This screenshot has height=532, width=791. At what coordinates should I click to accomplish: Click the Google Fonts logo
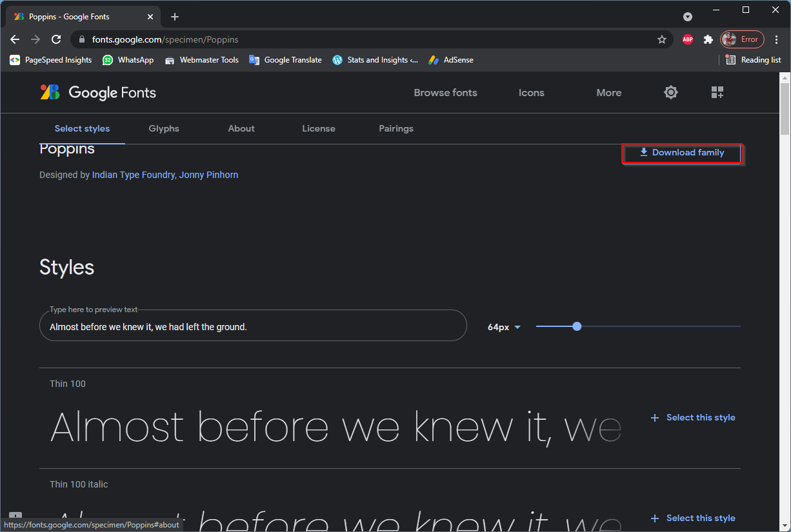pos(98,92)
